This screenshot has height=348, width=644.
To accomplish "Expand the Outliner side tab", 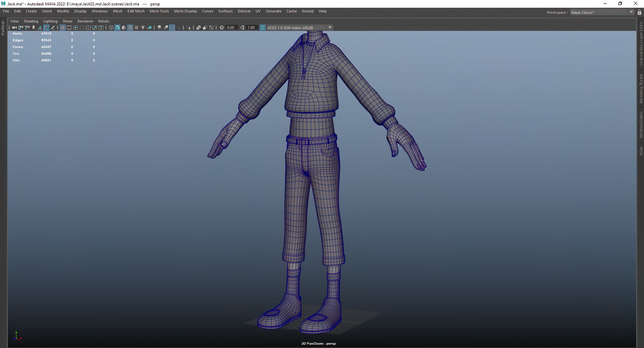I will coord(3,28).
